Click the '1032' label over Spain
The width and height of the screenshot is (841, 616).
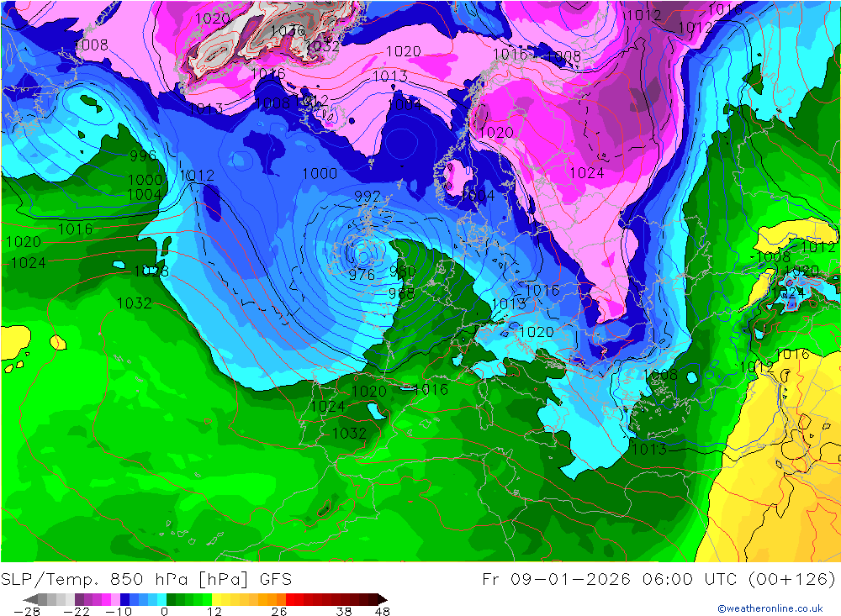coord(349,433)
